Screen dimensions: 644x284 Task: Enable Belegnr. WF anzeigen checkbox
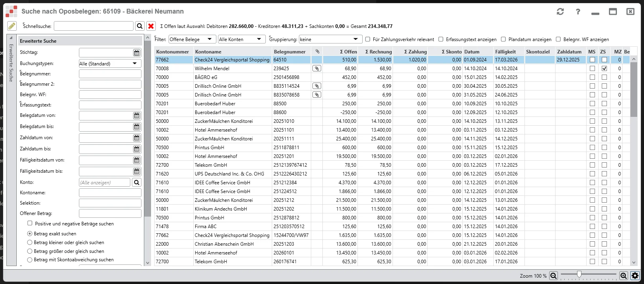pos(558,39)
